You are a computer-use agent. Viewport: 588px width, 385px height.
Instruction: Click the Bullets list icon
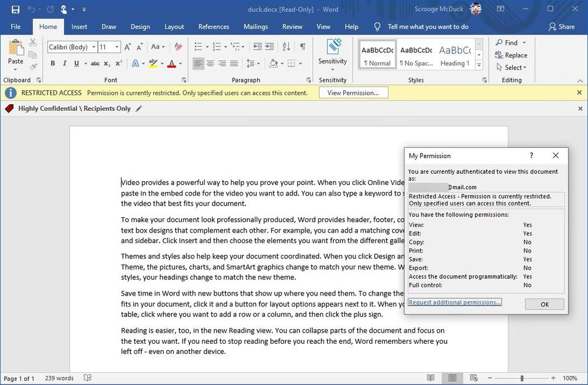(198, 47)
